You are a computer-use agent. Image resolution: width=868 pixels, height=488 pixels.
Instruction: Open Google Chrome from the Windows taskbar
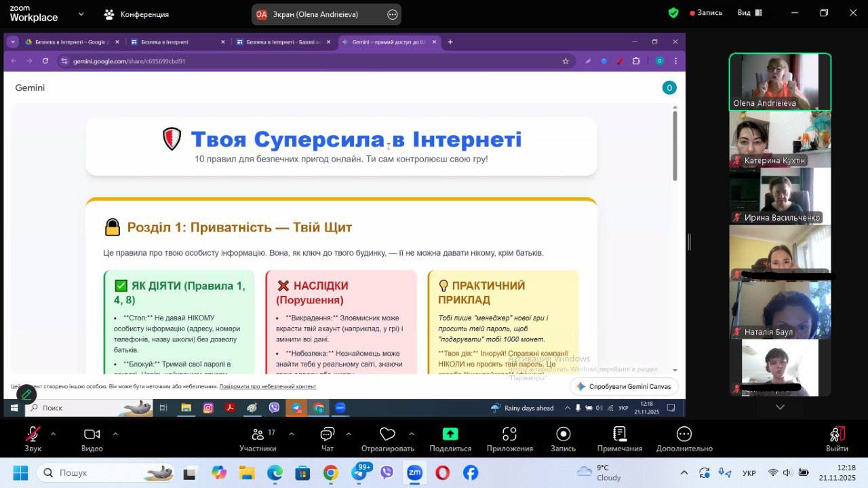point(330,472)
